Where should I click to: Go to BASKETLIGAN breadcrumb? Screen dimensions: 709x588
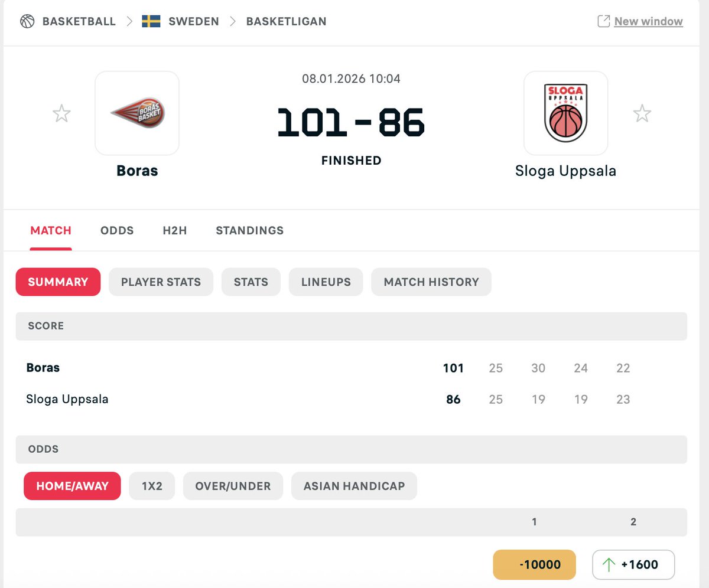[287, 21]
